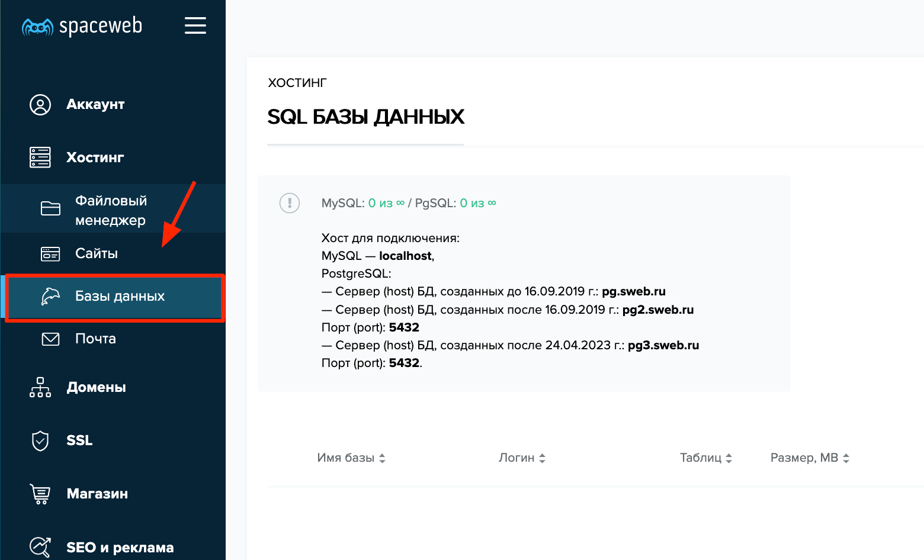Click the 'localhost' host text
The width and height of the screenshot is (924, 560).
click(x=406, y=256)
